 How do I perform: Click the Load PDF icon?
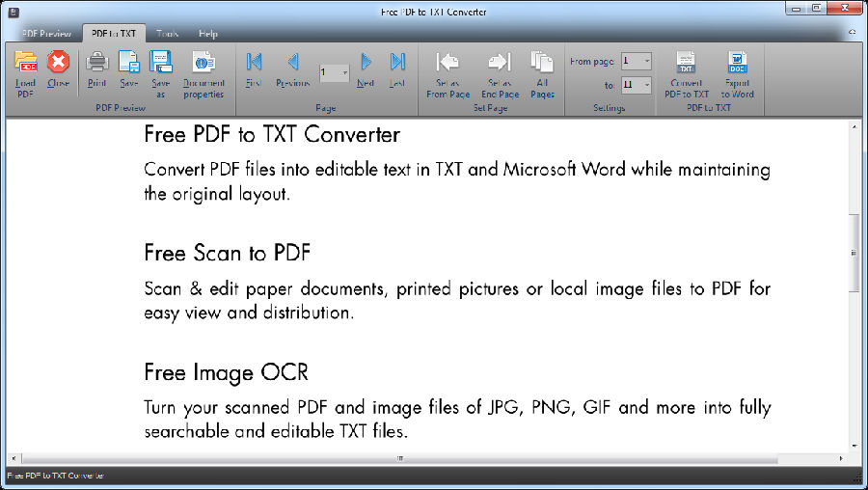[x=26, y=64]
